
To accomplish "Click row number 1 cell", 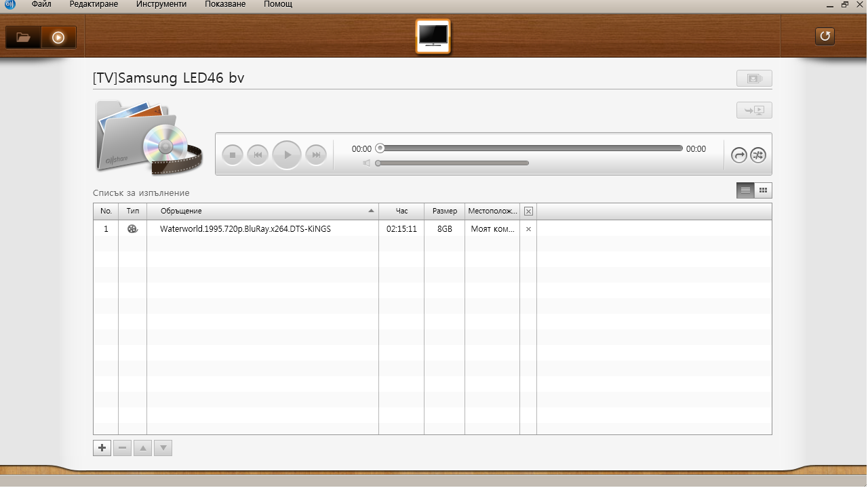I will pos(106,229).
